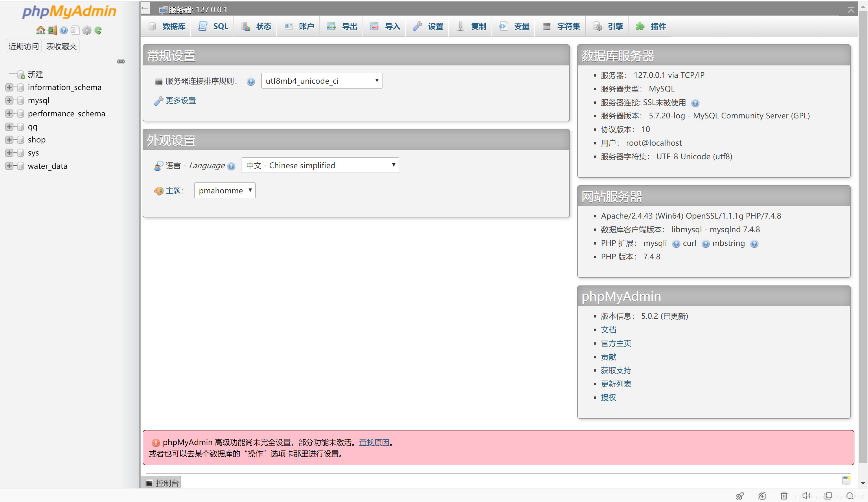Click the 服务器: 127.0.0.1 breadcrumb
868x502 pixels.
pyautogui.click(x=198, y=10)
